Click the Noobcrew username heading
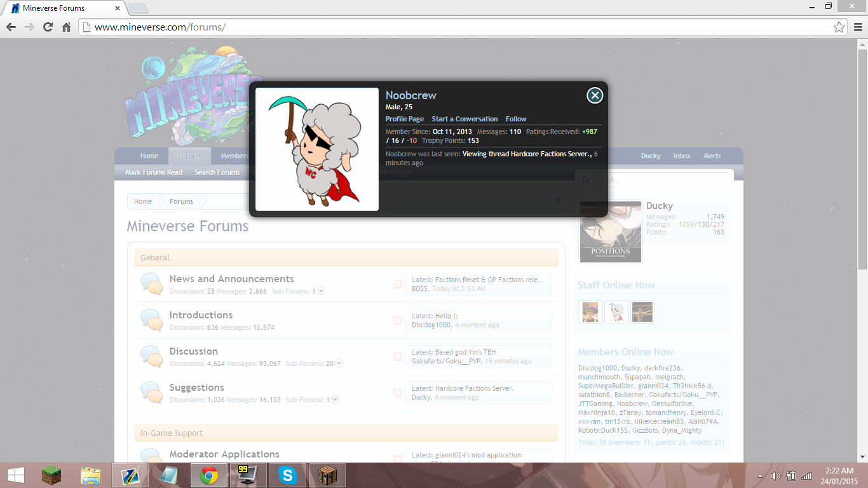This screenshot has width=868, height=488. pos(411,95)
